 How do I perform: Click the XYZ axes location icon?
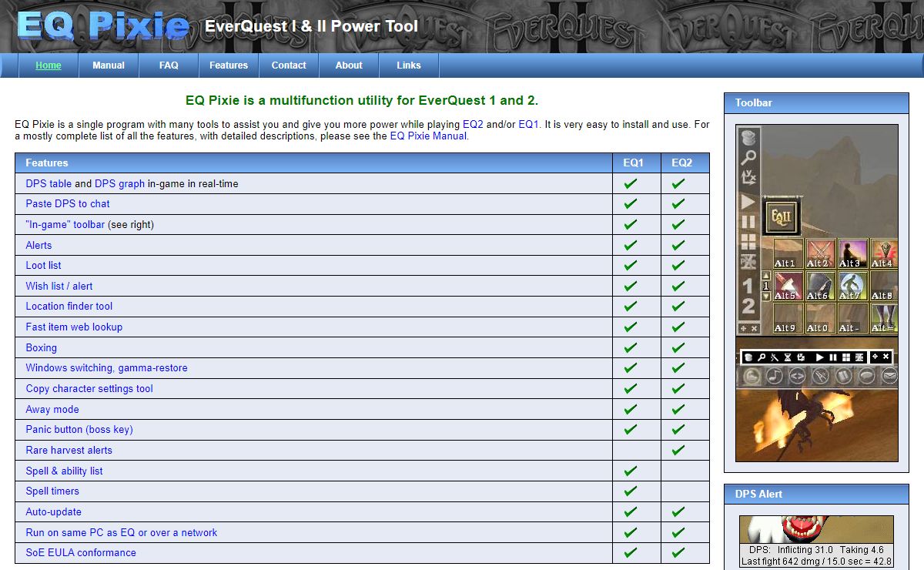click(x=748, y=176)
